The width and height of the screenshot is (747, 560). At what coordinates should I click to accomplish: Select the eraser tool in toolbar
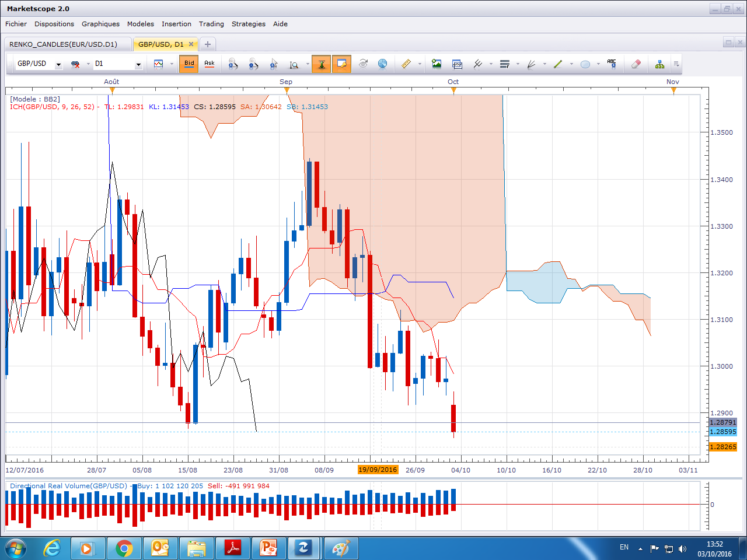coord(636,64)
